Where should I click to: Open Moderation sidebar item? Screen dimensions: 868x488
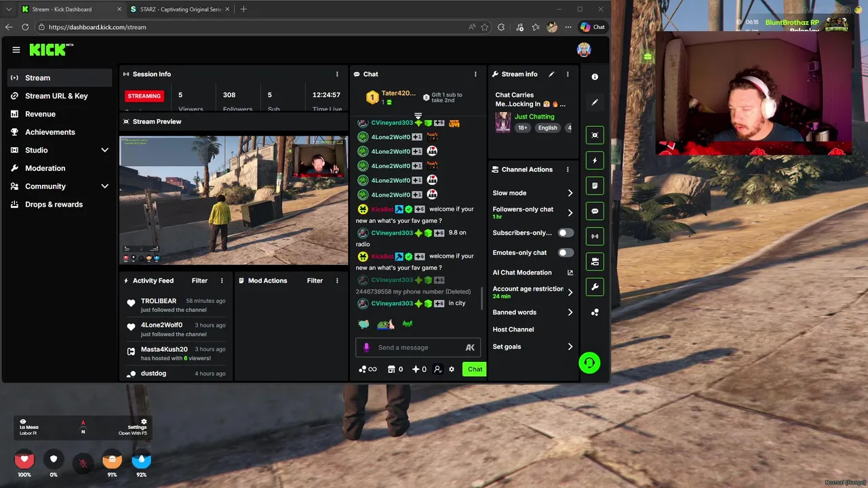[60, 168]
